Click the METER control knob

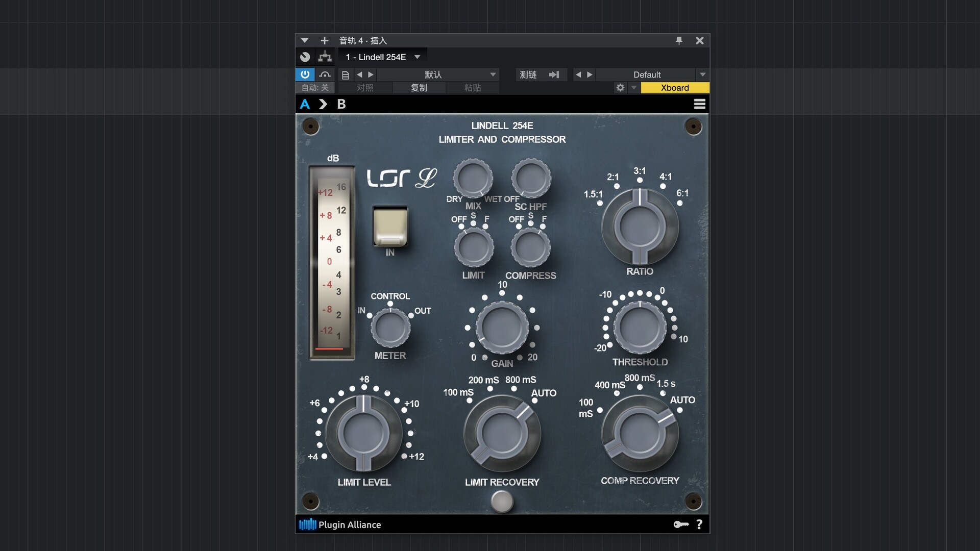390,328
